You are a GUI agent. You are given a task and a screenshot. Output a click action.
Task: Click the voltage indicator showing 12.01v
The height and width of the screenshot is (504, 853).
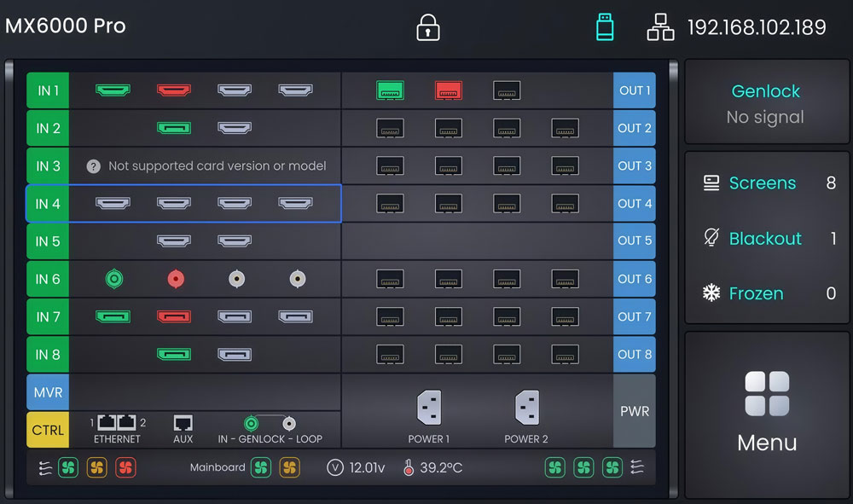click(x=337, y=467)
